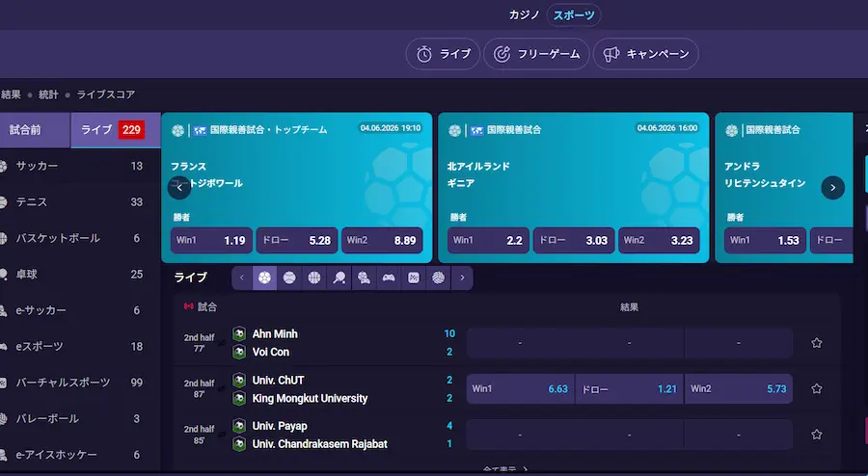Bet Win1 2.2 on 北アイルランド
Image resolution: width=868 pixels, height=476 pixels.
(x=488, y=241)
